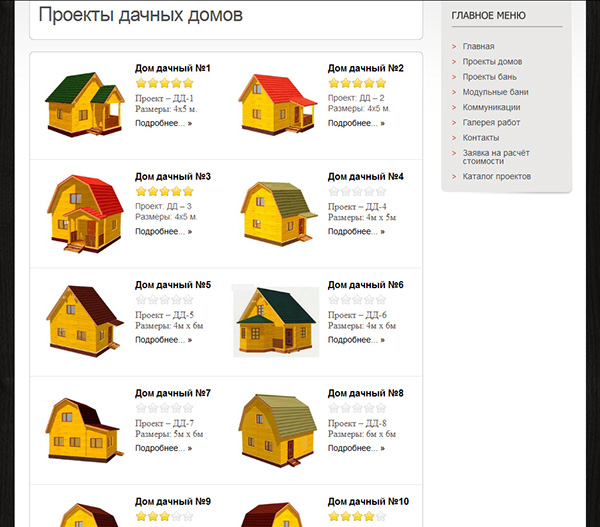Open Подробнее under Дом дачный №4

point(356,232)
